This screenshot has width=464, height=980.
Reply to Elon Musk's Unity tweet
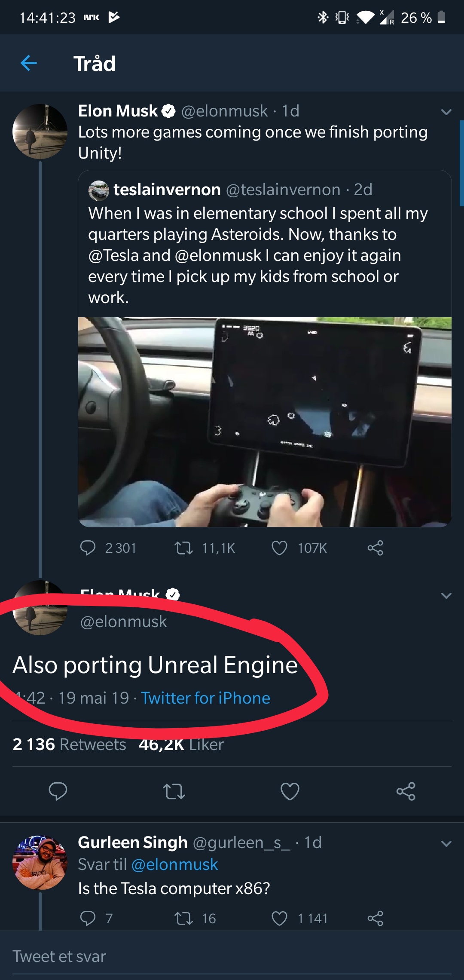point(88,548)
